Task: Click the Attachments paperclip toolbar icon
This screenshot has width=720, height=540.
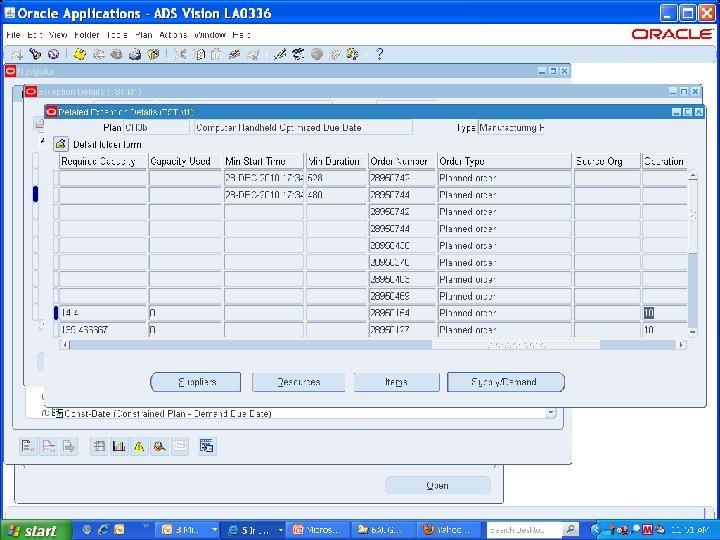Action: (334, 55)
